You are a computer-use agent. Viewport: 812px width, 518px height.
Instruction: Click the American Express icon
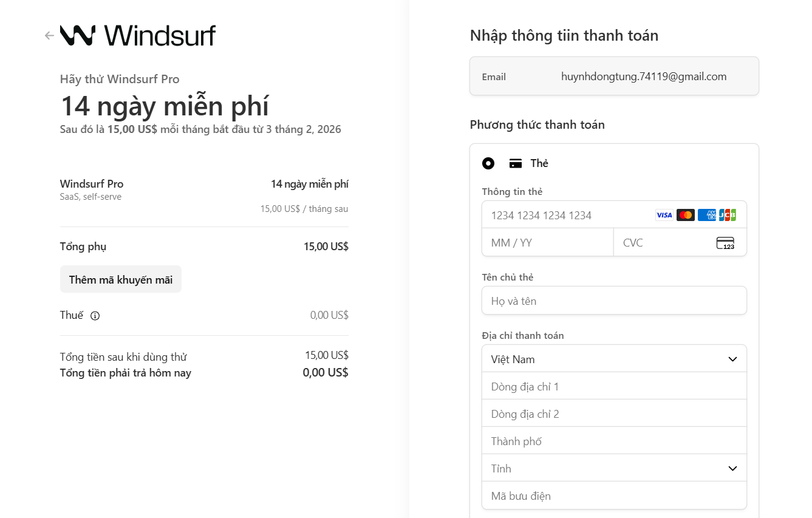tap(706, 214)
